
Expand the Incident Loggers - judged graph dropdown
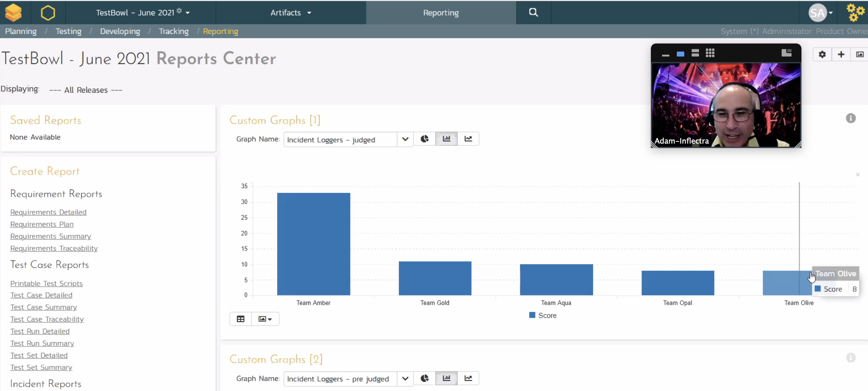[405, 139]
